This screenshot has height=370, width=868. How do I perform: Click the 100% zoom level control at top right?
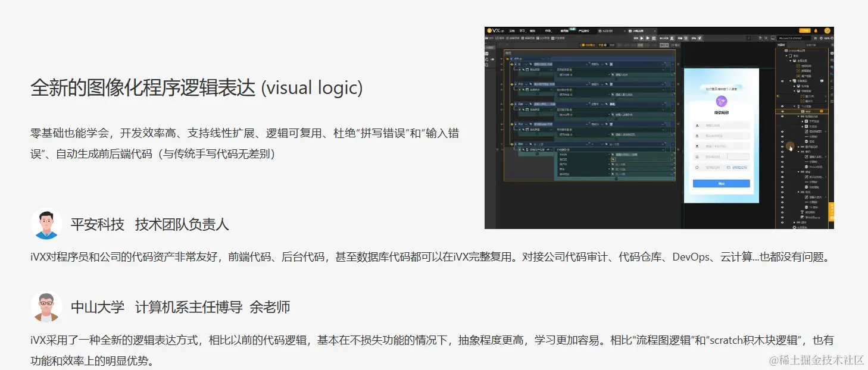coord(827,38)
